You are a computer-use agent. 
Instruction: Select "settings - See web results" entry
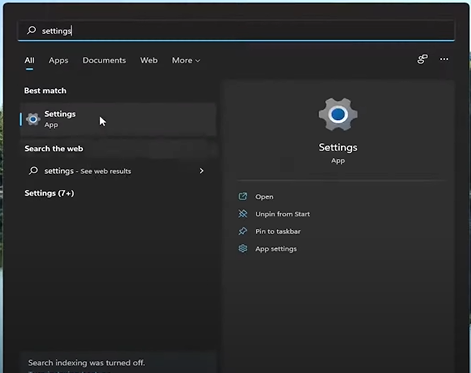[117, 171]
